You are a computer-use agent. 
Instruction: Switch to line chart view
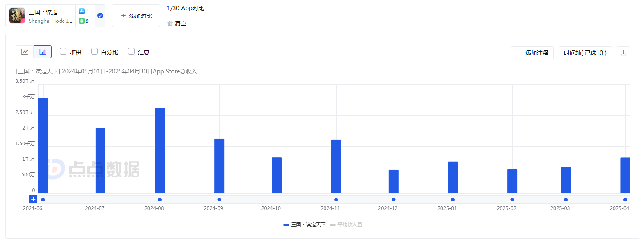coord(25,52)
